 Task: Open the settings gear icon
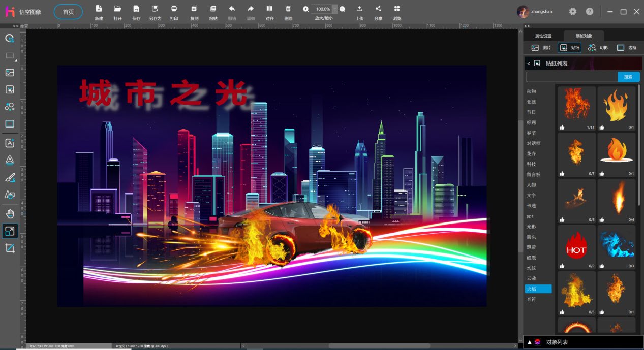click(573, 11)
